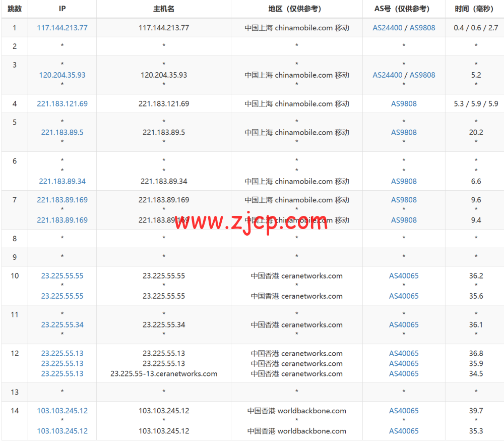Click the 时间（毫秒）column header

[475, 9]
